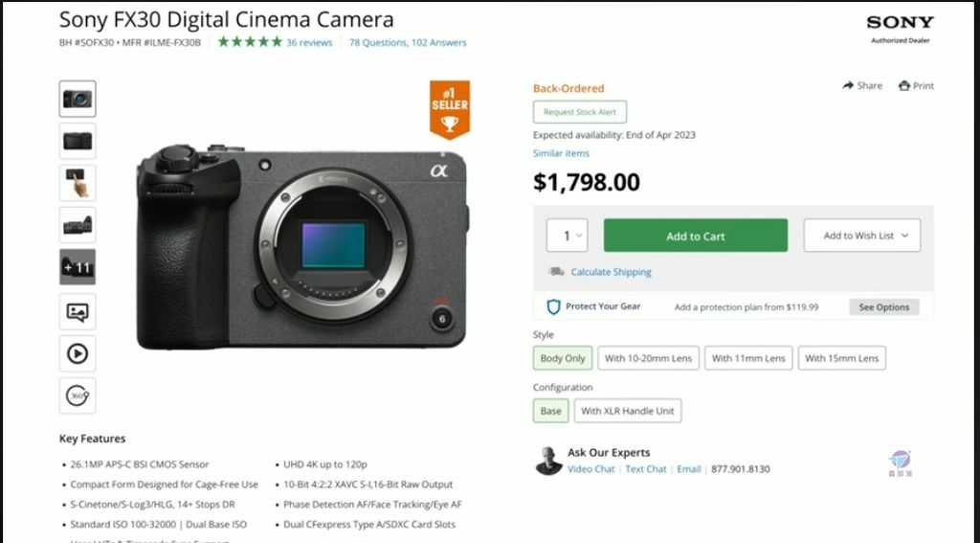Select the With 10-20mm Lens style
This screenshot has height=543, width=980.
[648, 358]
